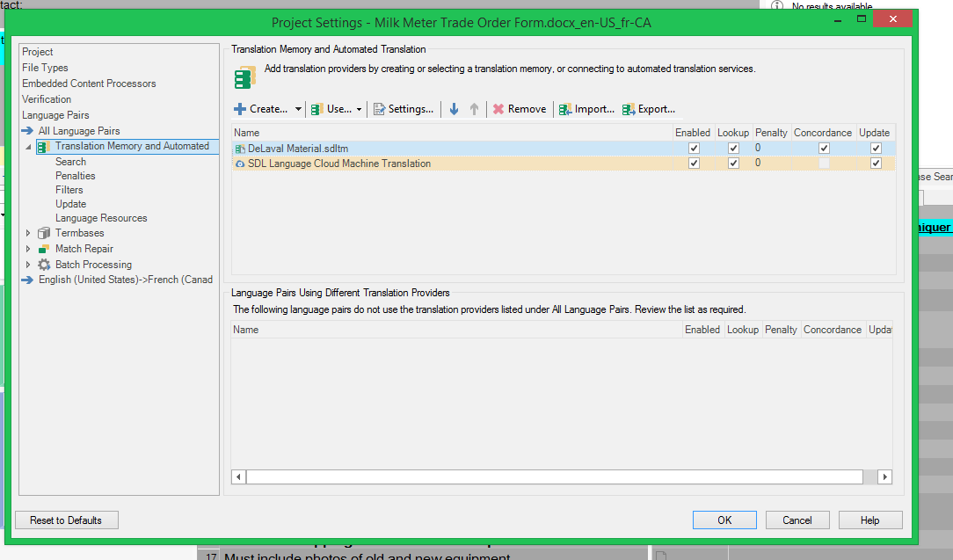Click the Use provider icon
953x560 pixels.
[316, 109]
